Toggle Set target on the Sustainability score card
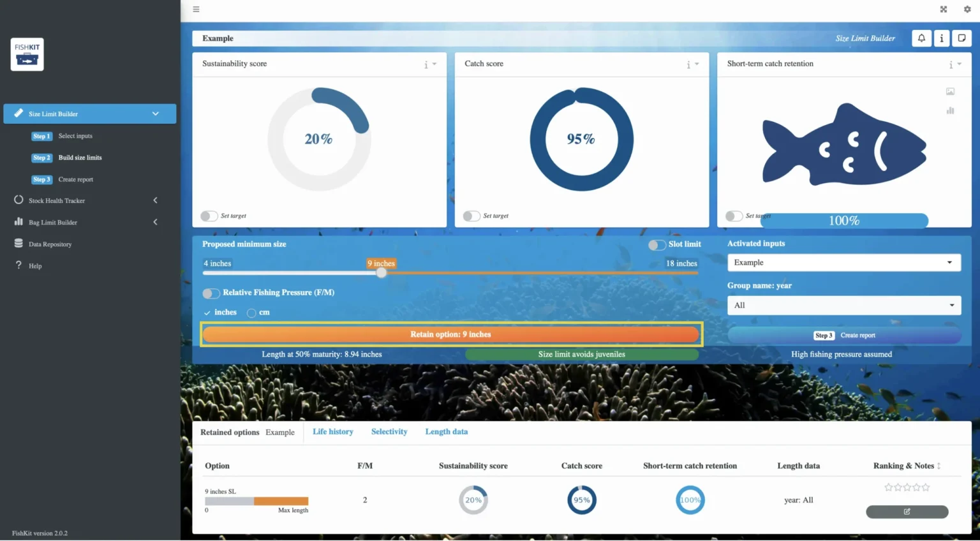This screenshot has width=980, height=541. pyautogui.click(x=209, y=216)
